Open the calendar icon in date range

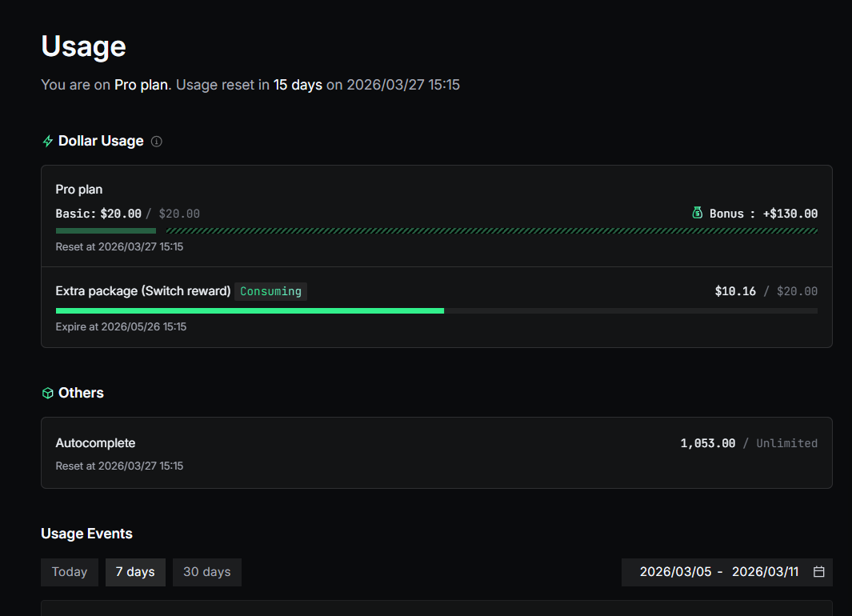[818, 572]
